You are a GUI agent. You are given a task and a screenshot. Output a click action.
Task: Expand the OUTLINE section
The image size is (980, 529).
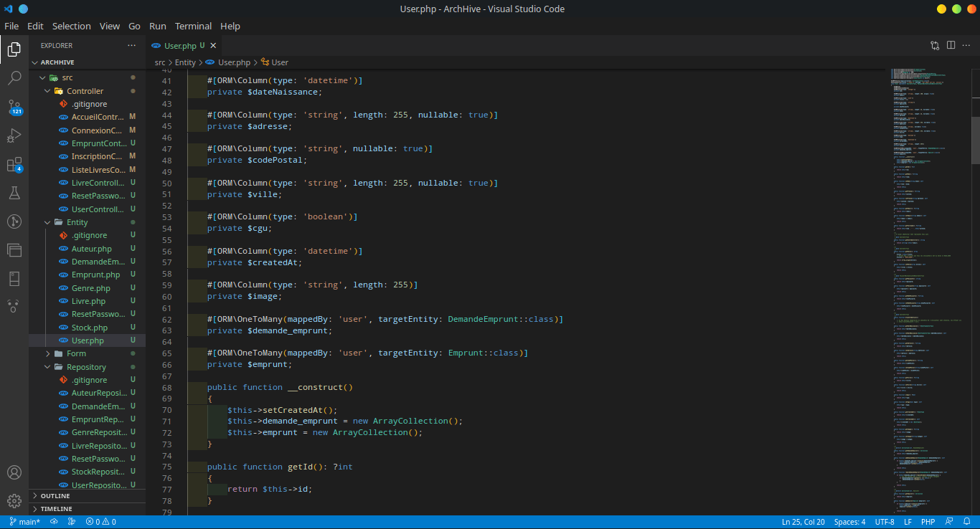[55, 496]
